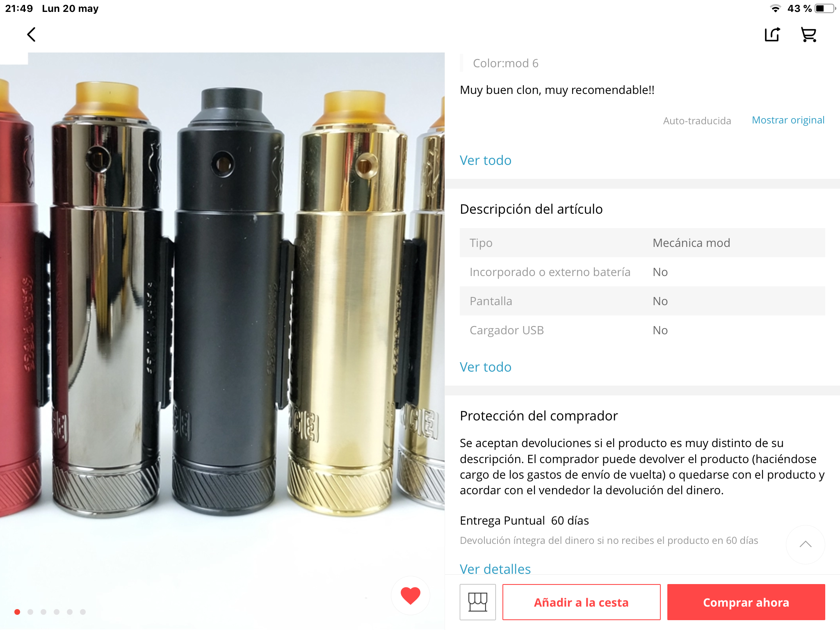Screen dimensions: 840x630
Task: Check the battery status icon
Action: [825, 9]
